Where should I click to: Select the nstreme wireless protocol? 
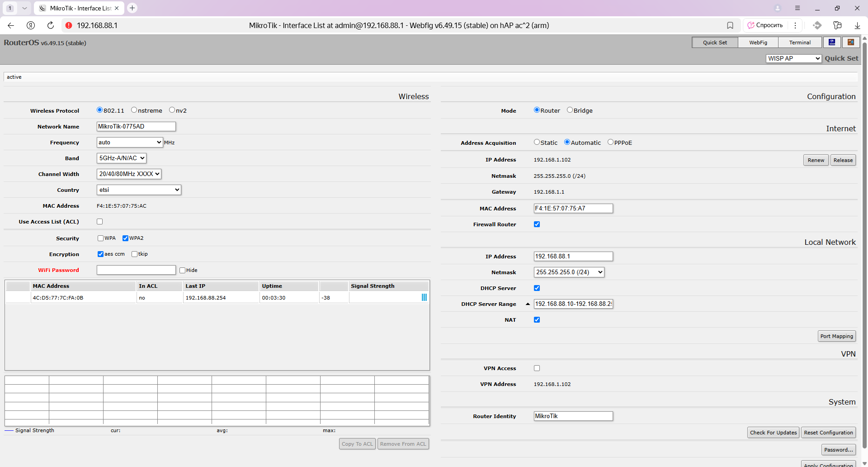coord(134,110)
